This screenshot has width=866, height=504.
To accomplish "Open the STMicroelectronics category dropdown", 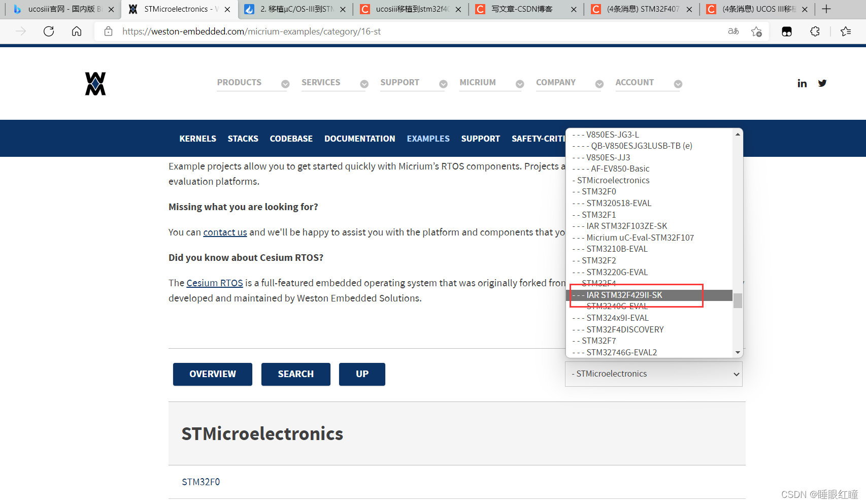I will (x=654, y=374).
